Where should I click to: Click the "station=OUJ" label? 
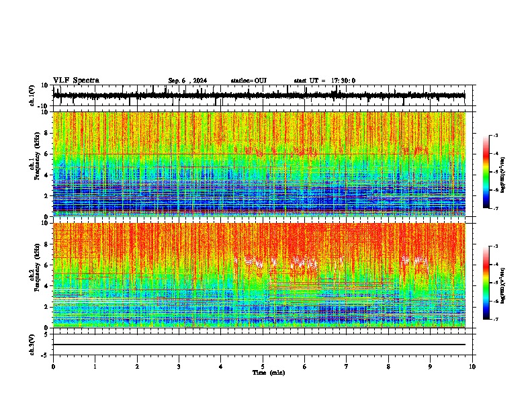pyautogui.click(x=249, y=81)
